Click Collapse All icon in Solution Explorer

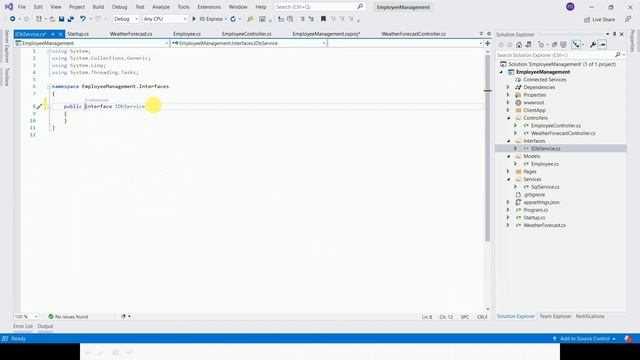(554, 44)
